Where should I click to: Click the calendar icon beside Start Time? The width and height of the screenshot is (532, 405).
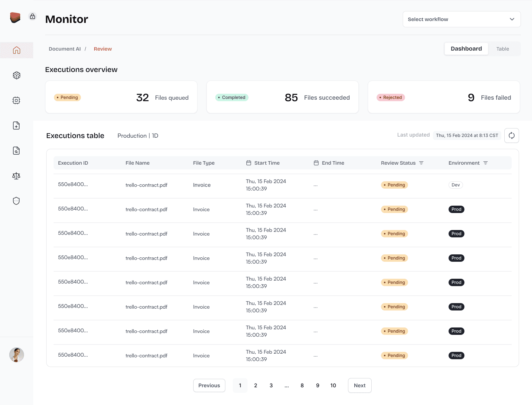[x=249, y=163]
